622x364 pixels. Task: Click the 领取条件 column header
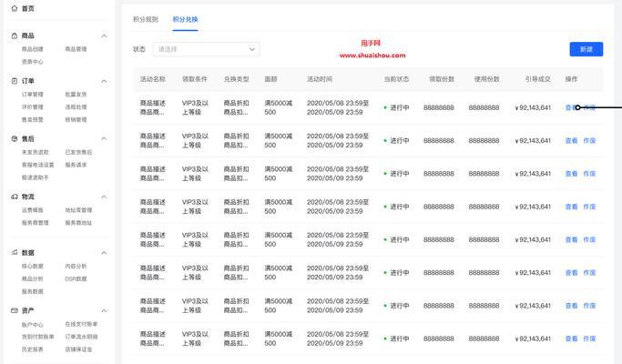[x=195, y=79]
